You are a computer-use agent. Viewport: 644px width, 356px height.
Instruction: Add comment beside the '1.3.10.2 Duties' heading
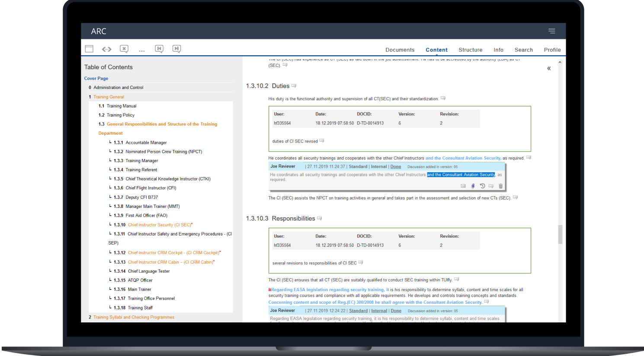pyautogui.click(x=294, y=85)
